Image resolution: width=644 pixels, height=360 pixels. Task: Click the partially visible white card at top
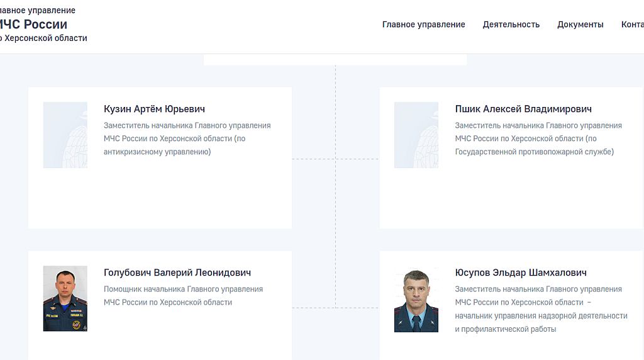335,60
